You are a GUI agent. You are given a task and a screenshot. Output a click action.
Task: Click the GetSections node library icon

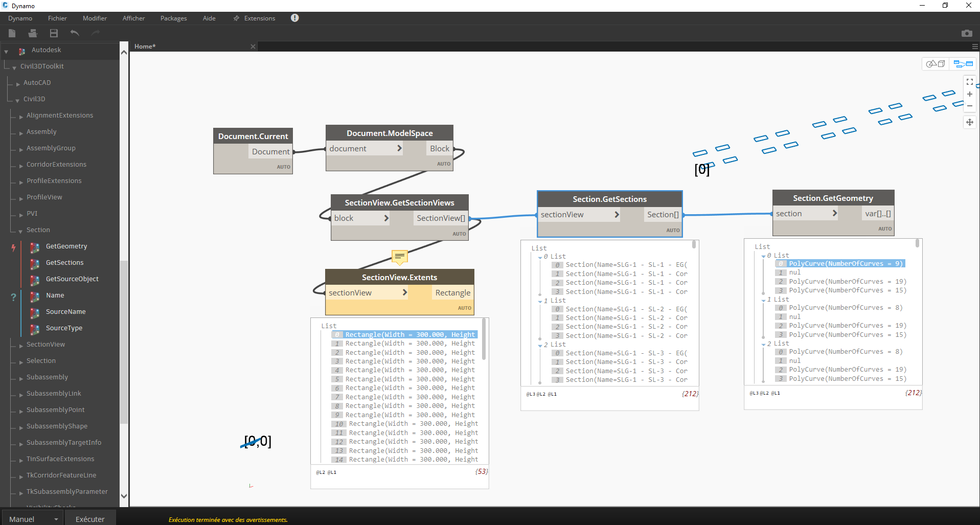tap(35, 264)
